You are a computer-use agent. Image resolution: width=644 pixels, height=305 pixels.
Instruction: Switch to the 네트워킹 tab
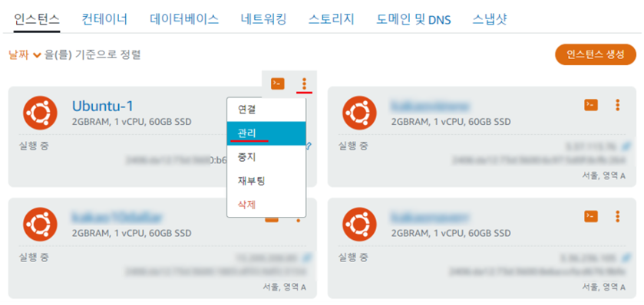coord(263,19)
